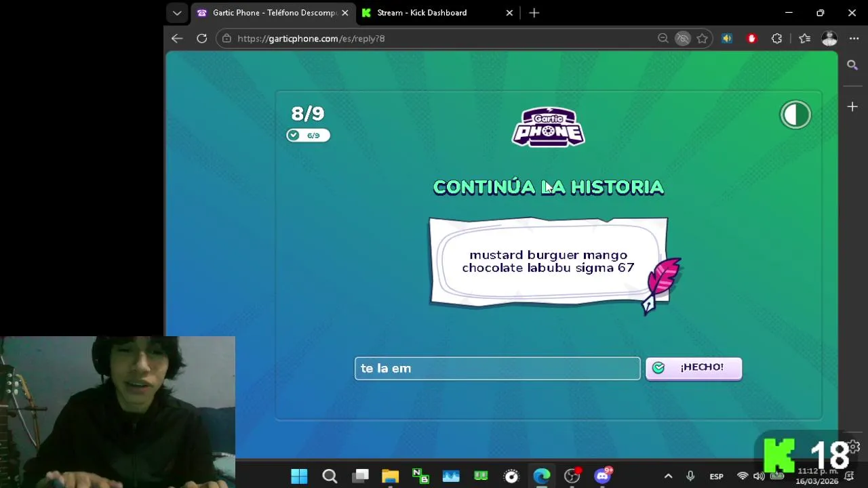Close the Kick Dashboard tab

point(509,13)
